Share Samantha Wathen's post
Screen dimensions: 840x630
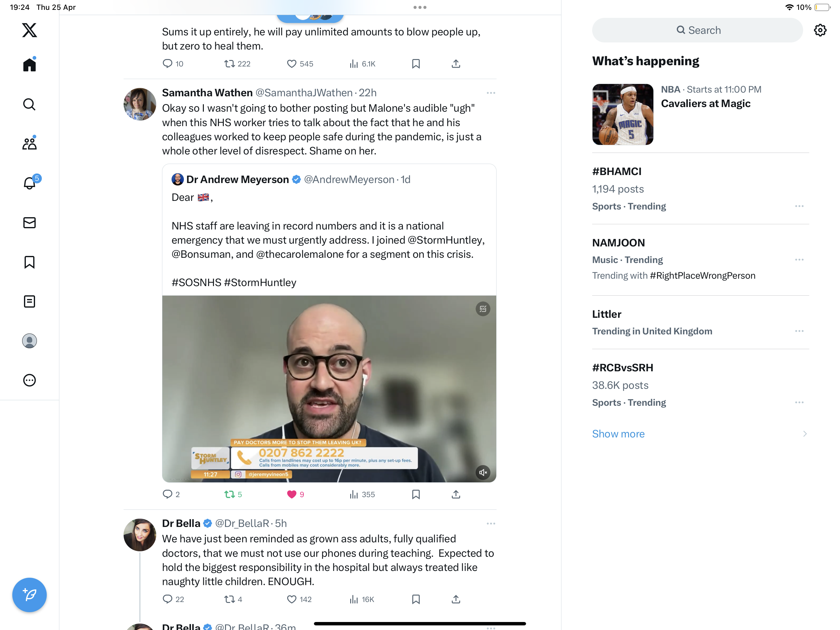click(x=456, y=494)
